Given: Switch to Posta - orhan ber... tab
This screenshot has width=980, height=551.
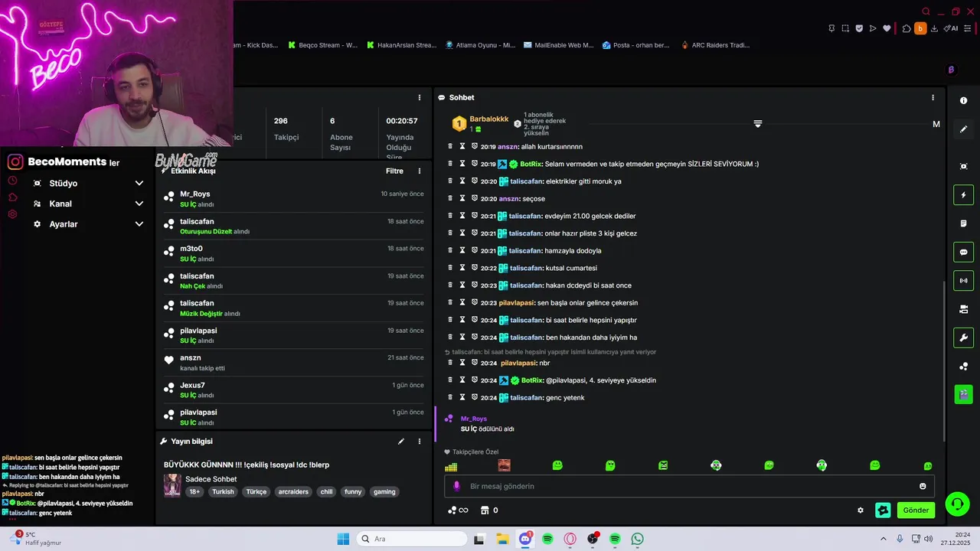Looking at the screenshot, I should [x=635, y=45].
